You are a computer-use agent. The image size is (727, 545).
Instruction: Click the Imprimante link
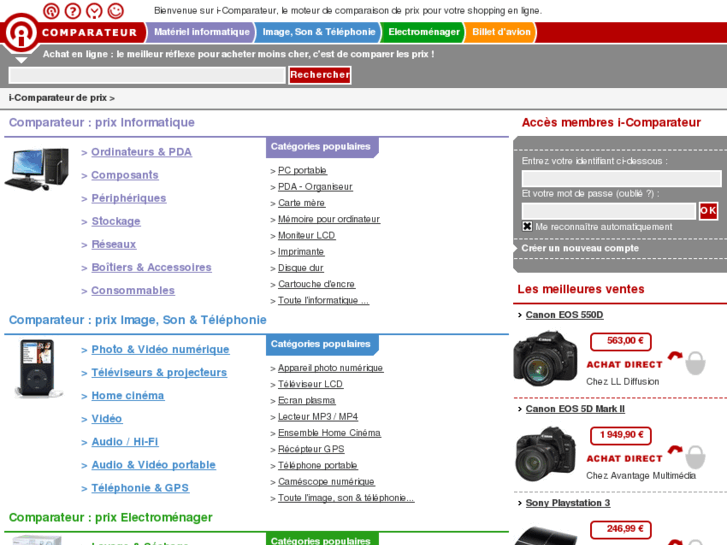301,251
